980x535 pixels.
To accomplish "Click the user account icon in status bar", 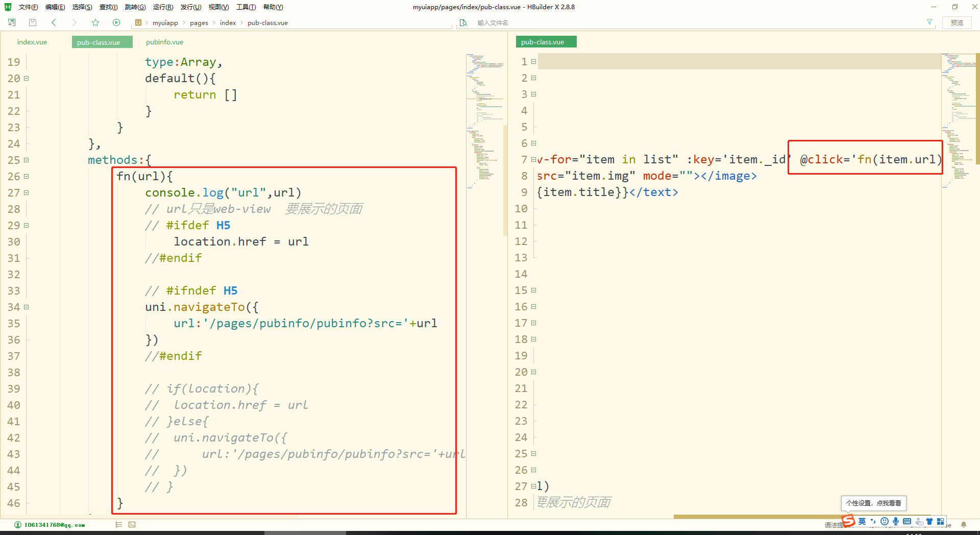I will [18, 525].
